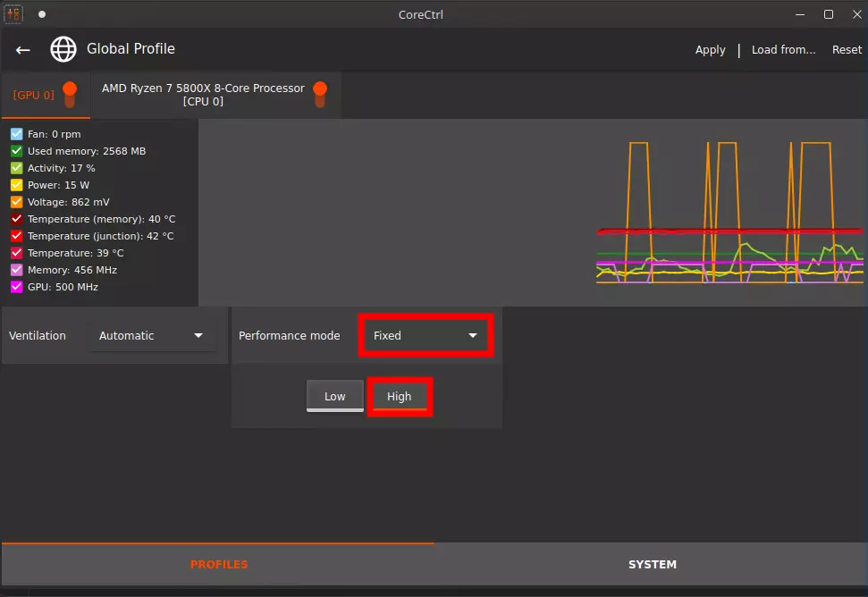Click Load from... button

tap(783, 50)
